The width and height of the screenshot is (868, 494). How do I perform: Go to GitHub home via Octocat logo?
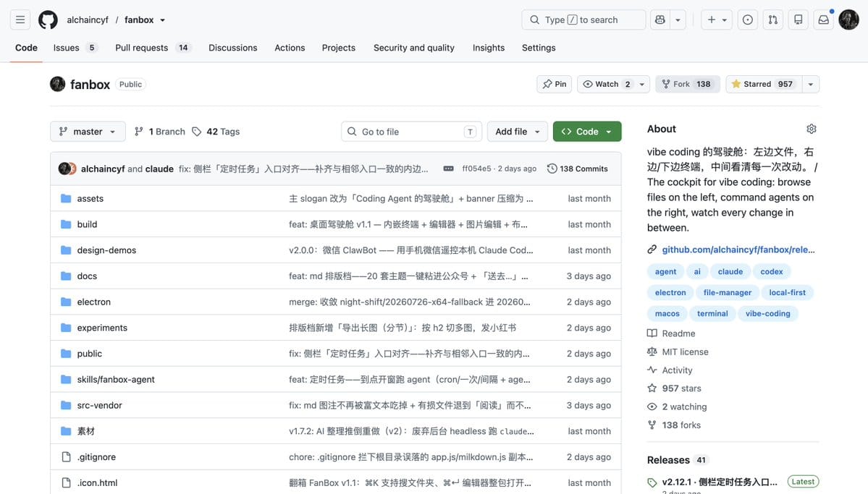pos(49,20)
